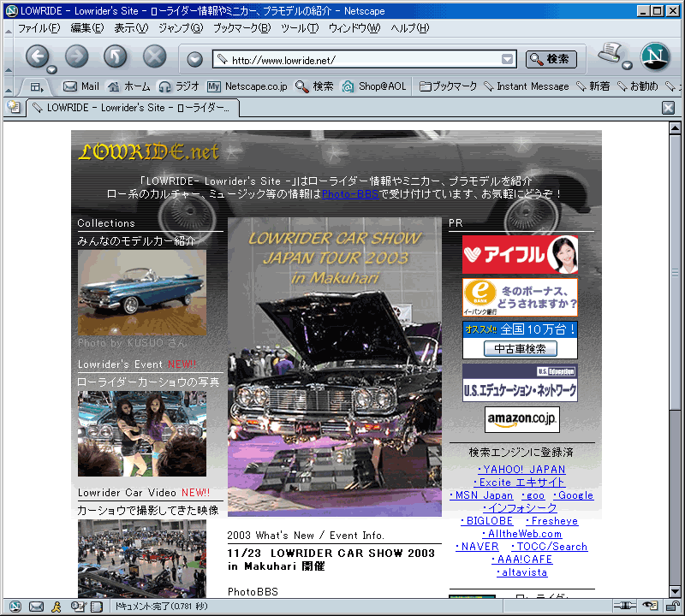Click the Photo-BBS link in the header text
The image size is (685, 616).
tap(350, 194)
